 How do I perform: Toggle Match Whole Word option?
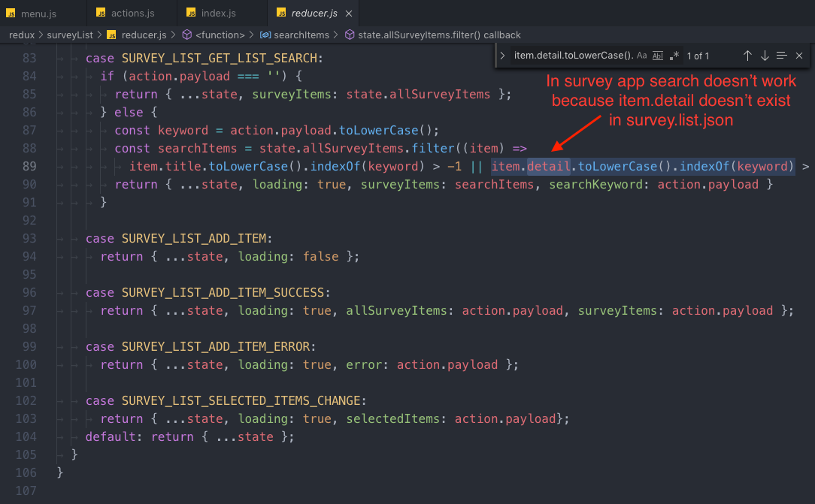click(658, 56)
